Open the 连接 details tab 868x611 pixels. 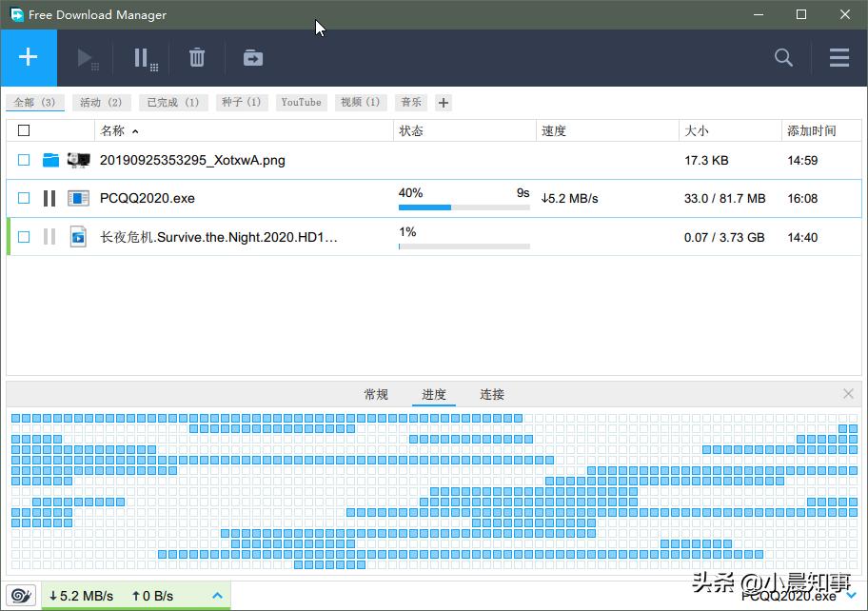(x=491, y=395)
